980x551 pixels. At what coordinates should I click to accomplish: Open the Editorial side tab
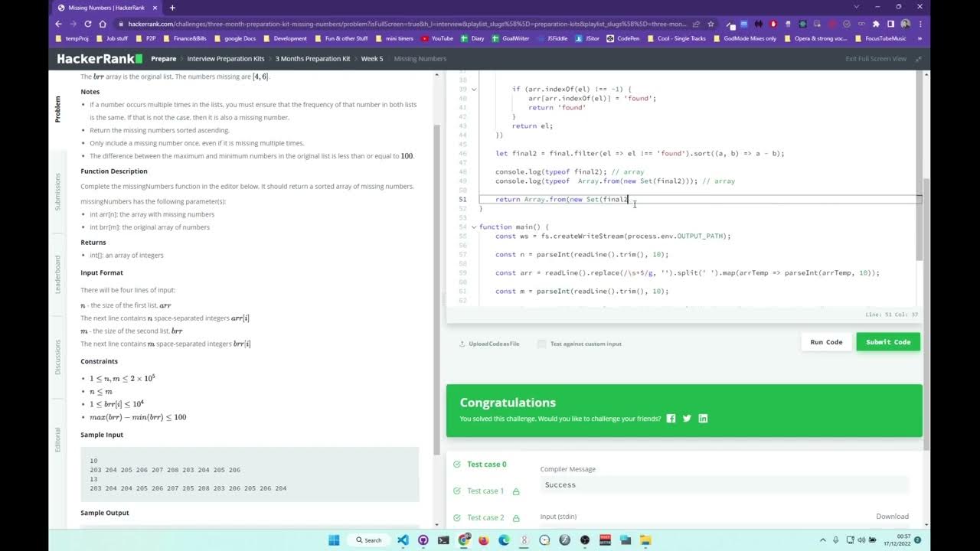57,440
